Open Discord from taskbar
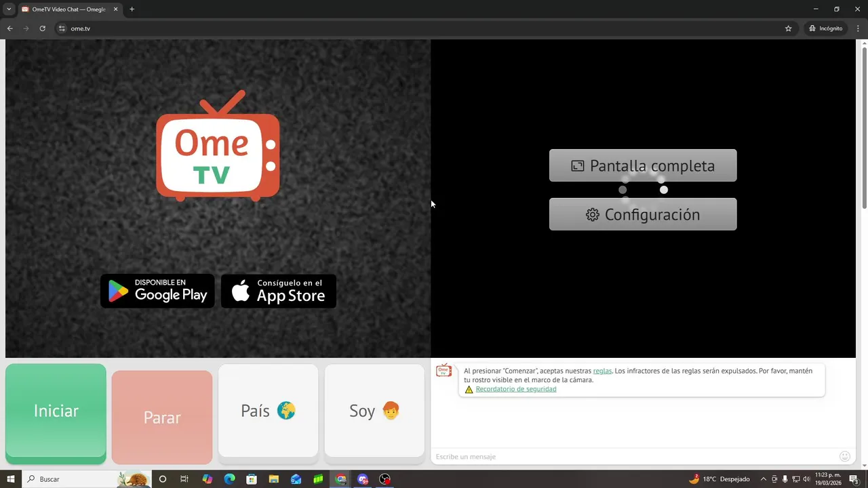This screenshot has height=488, width=868. 363,479
